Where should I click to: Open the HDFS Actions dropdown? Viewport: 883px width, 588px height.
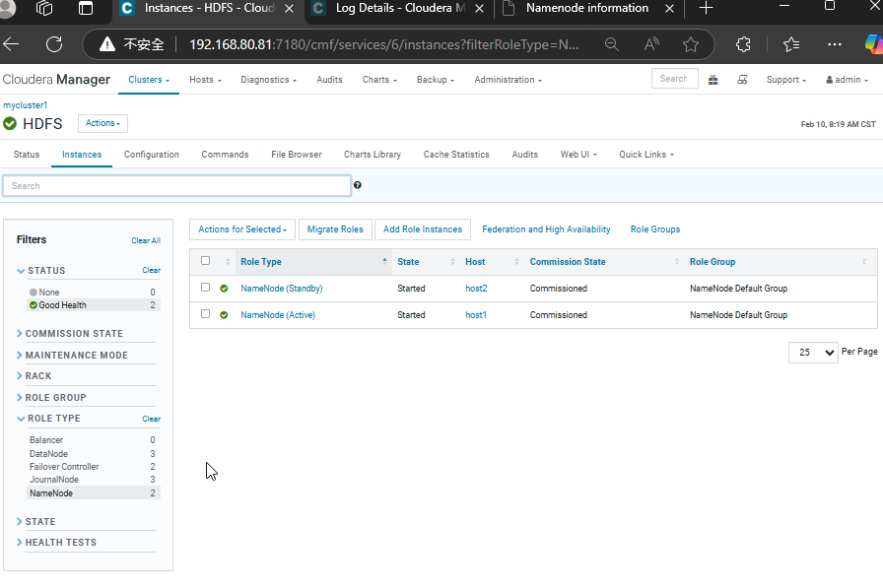click(x=103, y=123)
